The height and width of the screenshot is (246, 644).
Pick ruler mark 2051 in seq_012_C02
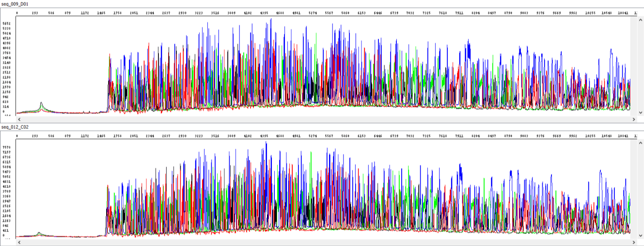point(134,137)
